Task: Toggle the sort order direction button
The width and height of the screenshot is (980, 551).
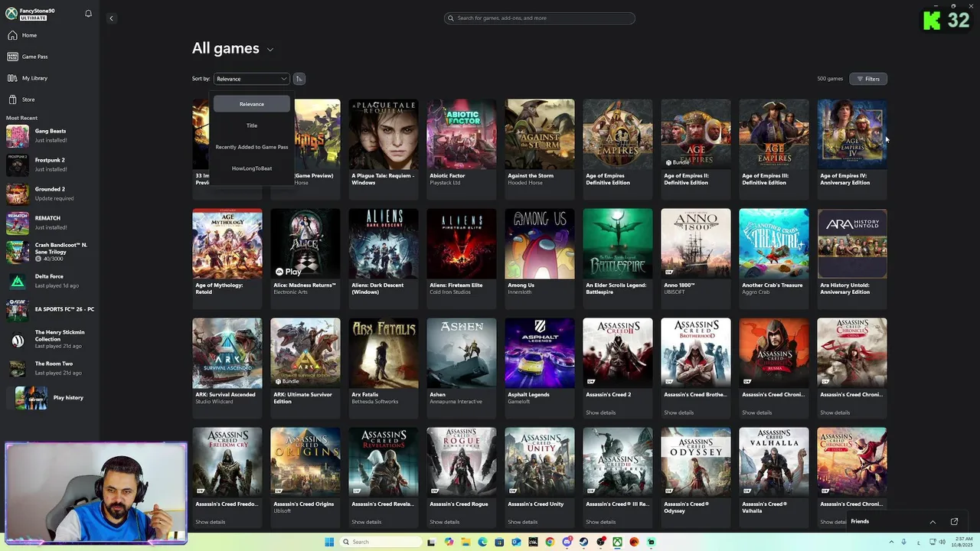Action: [x=299, y=79]
